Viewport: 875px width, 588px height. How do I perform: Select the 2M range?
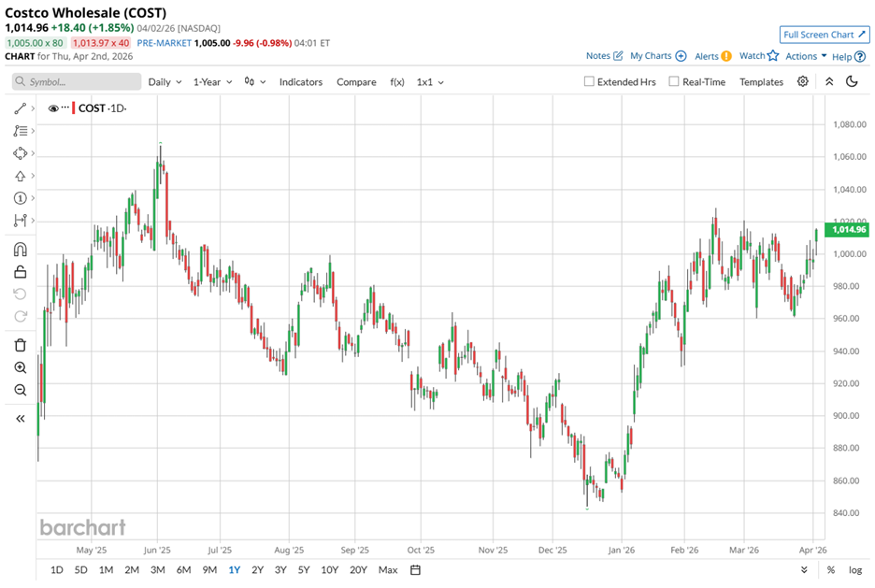(x=132, y=569)
